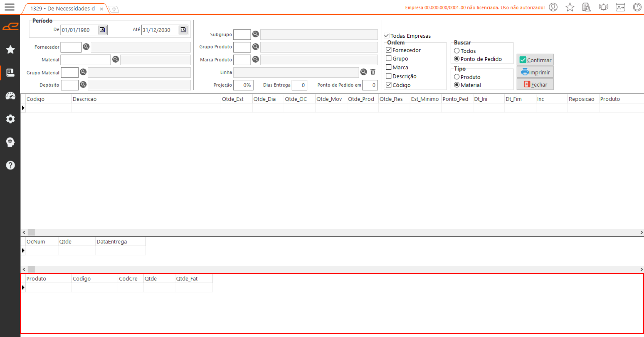Click the main grid horizontal scrollbar thumb
This screenshot has height=337, width=644.
31,232
